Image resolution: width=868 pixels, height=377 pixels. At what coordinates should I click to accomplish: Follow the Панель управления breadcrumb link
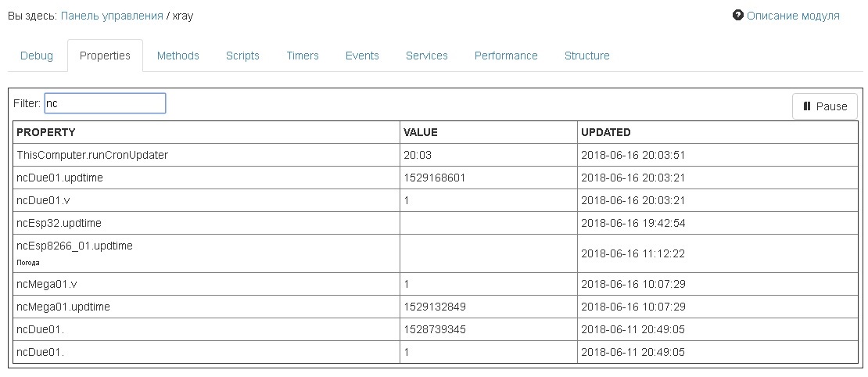point(112,16)
